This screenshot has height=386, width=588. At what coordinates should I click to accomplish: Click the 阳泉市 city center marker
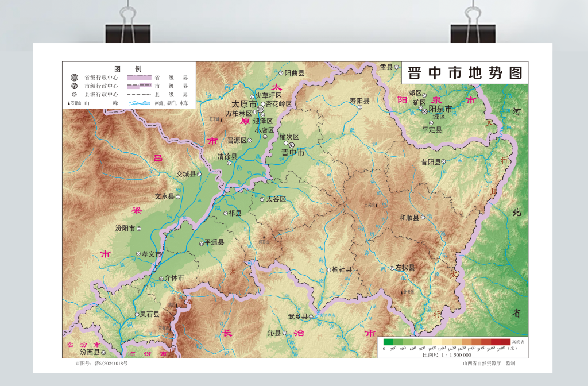pyautogui.click(x=425, y=111)
